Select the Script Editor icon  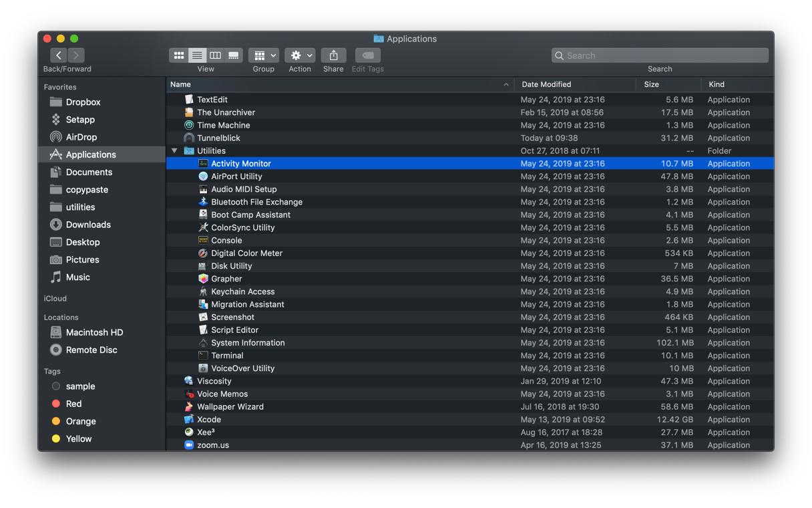[x=203, y=330]
